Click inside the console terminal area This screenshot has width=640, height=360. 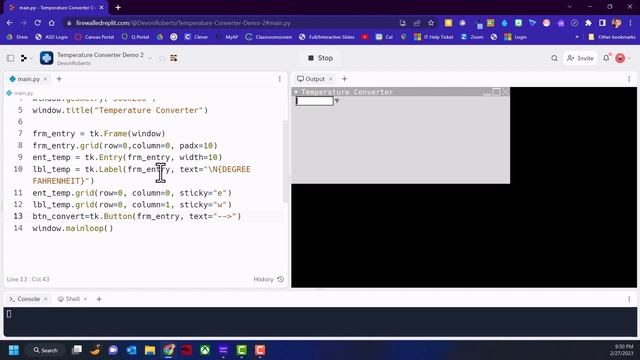320,322
